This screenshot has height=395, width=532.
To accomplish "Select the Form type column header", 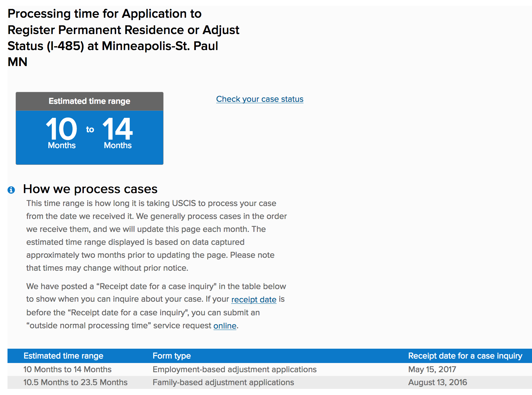I will point(172,356).
